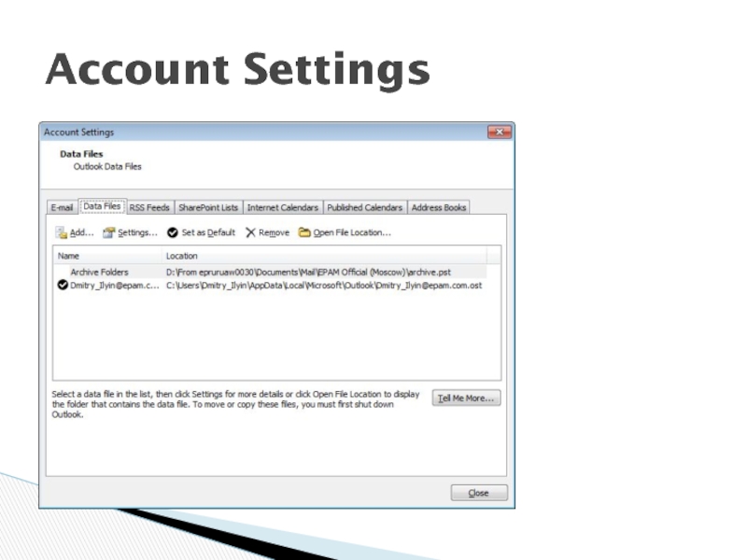Click the default checkmark beside Dmitry_Ilyin data file
Screen dimensions: 747x560
(x=63, y=286)
